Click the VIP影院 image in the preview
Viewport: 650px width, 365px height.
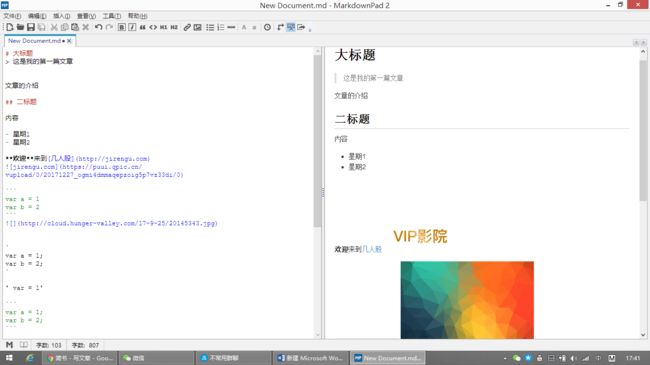420,236
